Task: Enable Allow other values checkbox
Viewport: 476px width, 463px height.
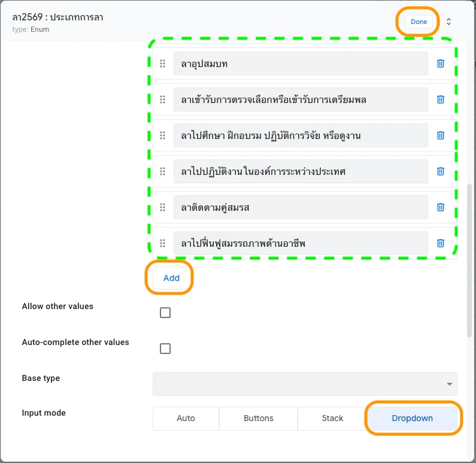Action: pos(165,313)
